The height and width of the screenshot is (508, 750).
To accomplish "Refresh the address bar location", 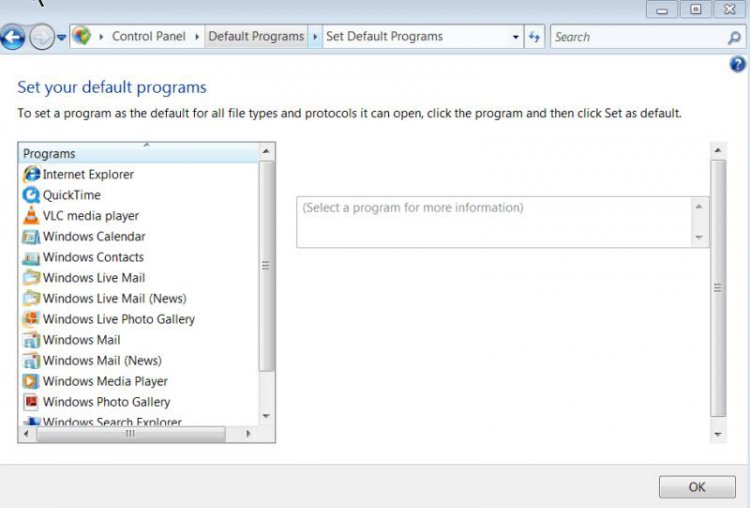I will click(x=534, y=36).
